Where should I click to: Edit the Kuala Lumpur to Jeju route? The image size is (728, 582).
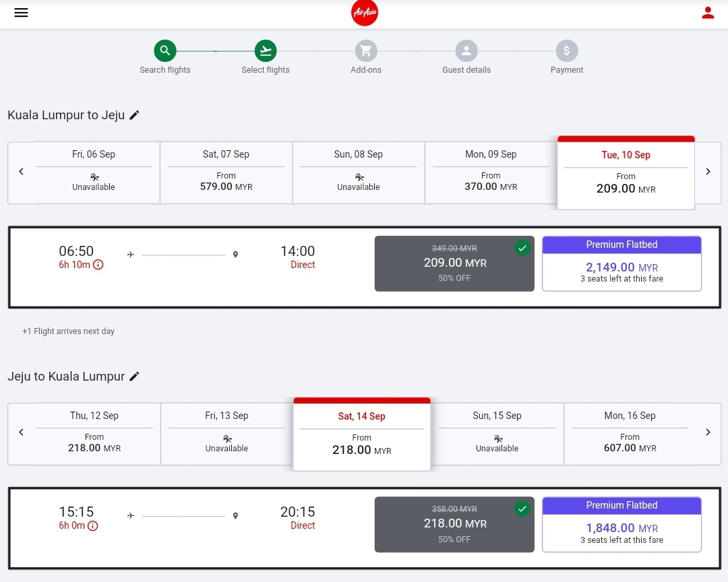[134, 115]
